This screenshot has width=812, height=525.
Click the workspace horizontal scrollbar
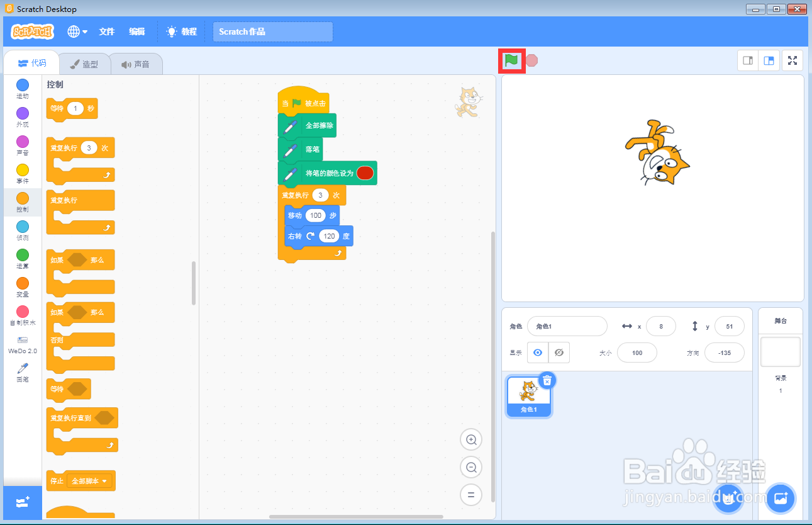pyautogui.click(x=356, y=517)
